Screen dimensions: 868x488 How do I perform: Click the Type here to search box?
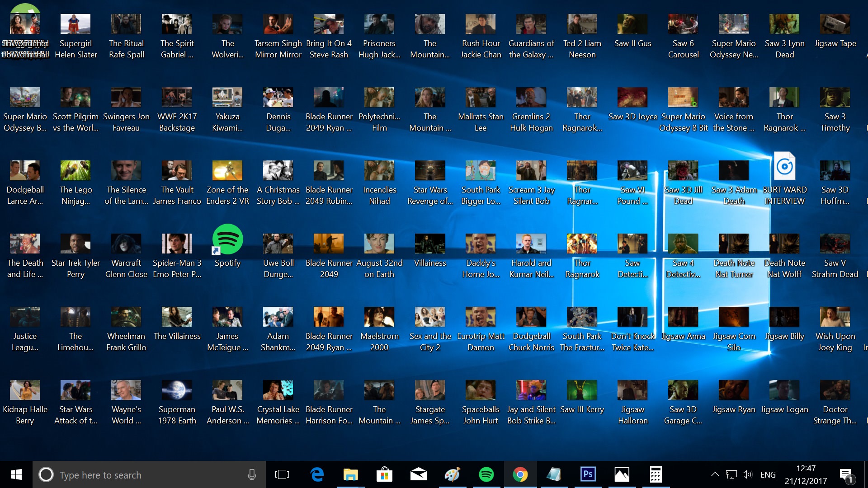[x=149, y=474]
